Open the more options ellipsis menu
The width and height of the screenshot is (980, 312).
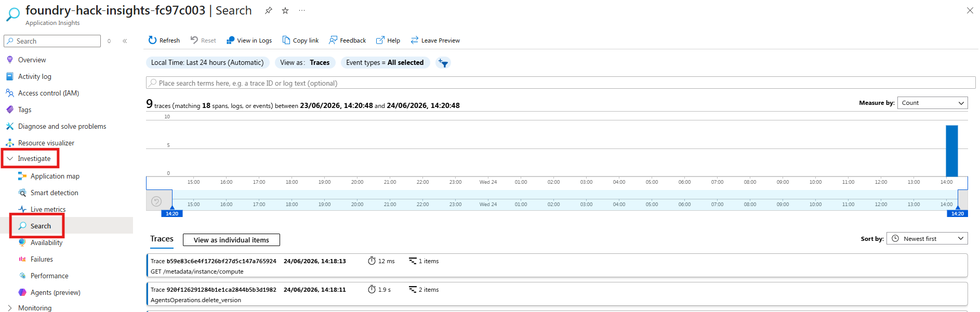click(x=302, y=10)
